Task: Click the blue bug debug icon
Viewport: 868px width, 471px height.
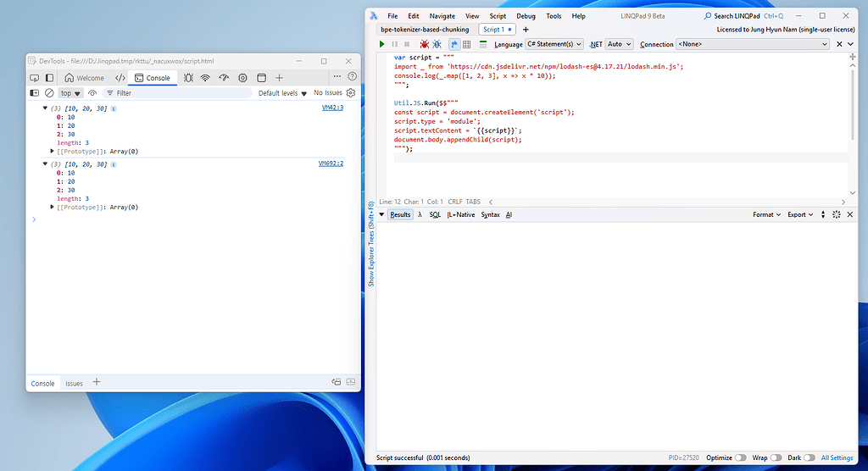Action: (437, 44)
